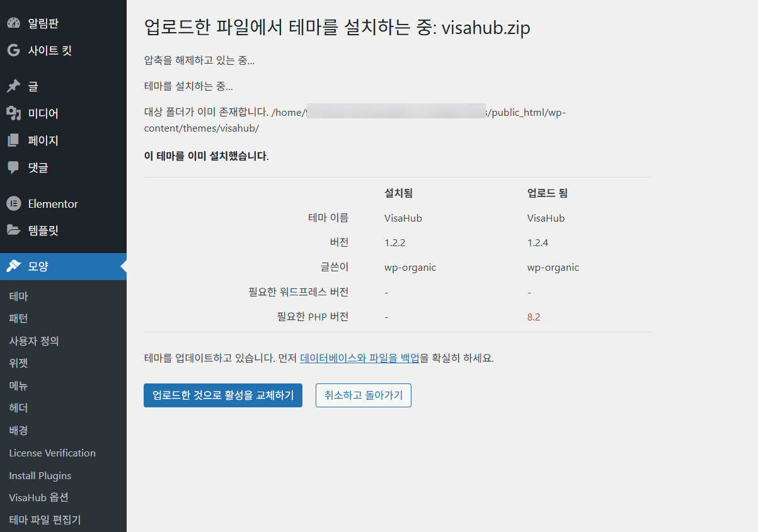Click the installed version value 1.2.2
The height and width of the screenshot is (532, 758).
(x=394, y=242)
